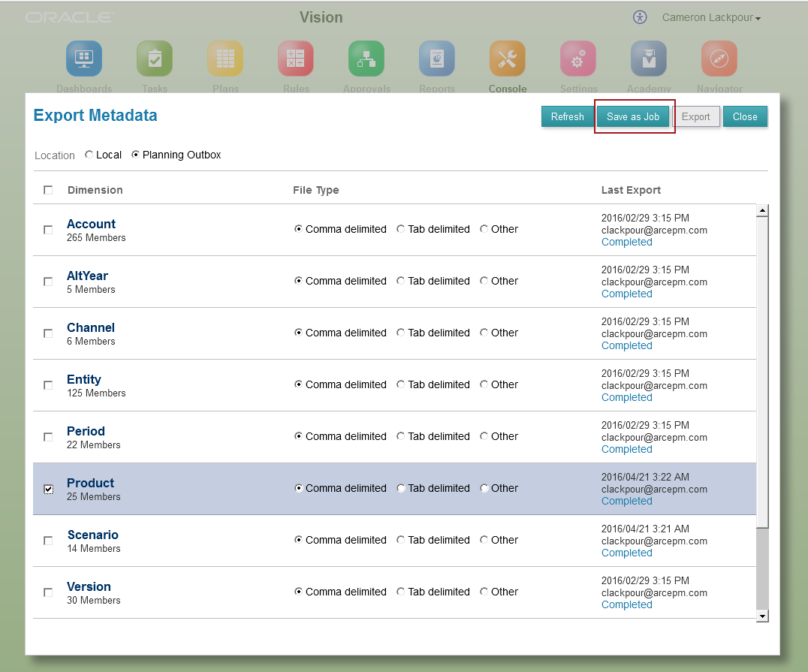The width and height of the screenshot is (808, 672).
Task: Select Comma delimited for Version
Action: (x=298, y=592)
